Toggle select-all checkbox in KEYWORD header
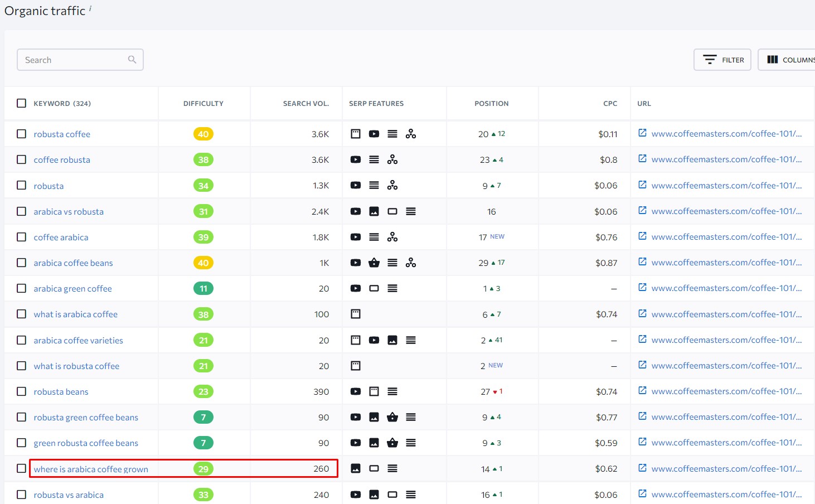The width and height of the screenshot is (815, 504). click(21, 103)
